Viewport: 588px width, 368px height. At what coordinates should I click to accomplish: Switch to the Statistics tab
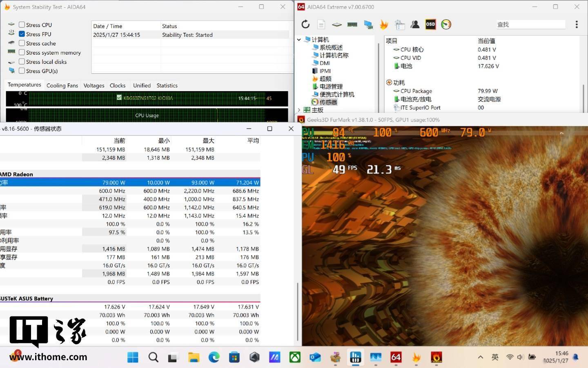(x=167, y=85)
